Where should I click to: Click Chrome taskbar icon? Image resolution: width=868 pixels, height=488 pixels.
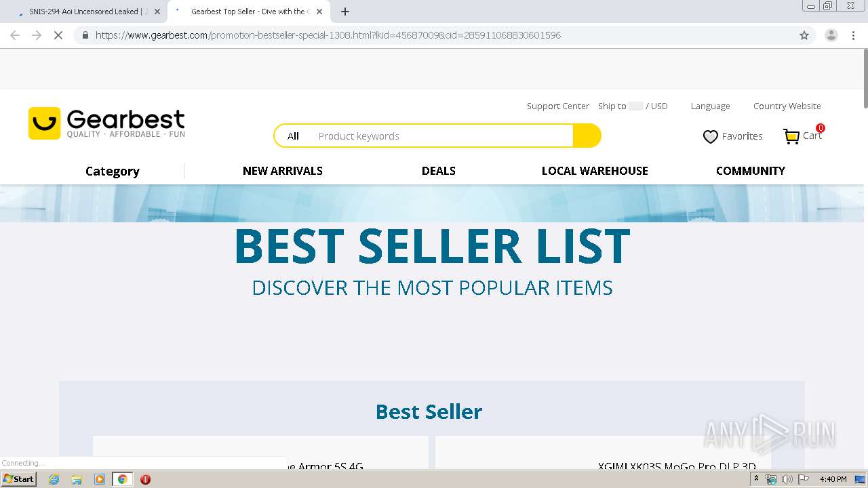coord(122,479)
